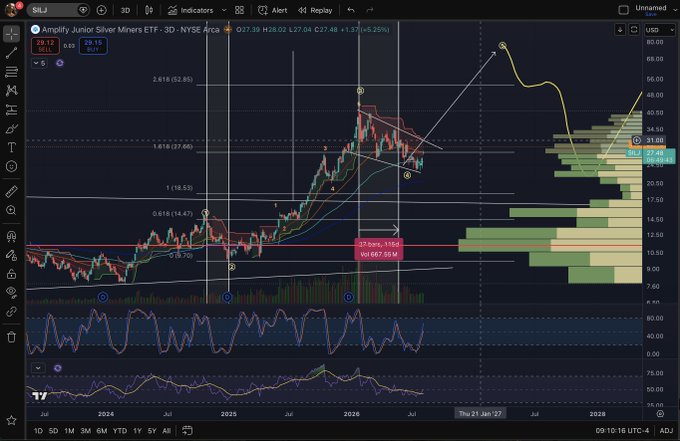Click the redo arrow
The height and width of the screenshot is (441, 680).
pyautogui.click(x=369, y=10)
